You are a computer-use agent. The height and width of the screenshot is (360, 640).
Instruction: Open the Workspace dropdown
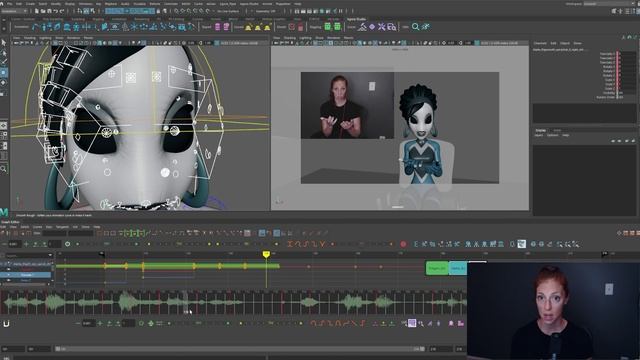tap(608, 4)
